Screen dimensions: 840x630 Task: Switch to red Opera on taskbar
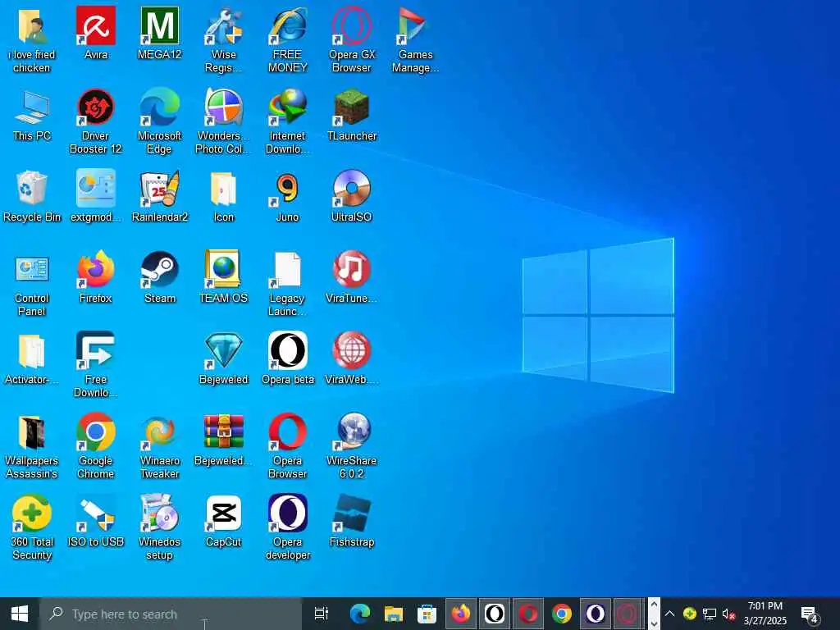[x=528, y=614]
